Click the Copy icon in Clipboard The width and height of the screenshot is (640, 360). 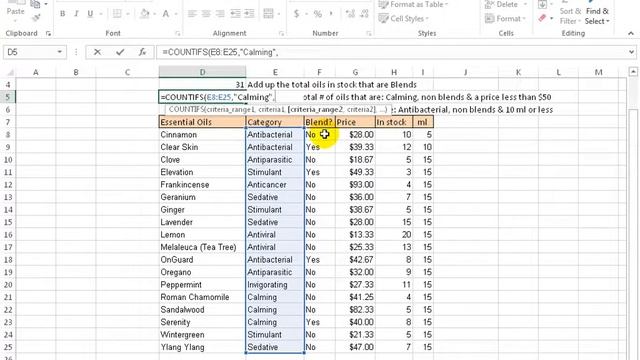pyautogui.click(x=36, y=4)
